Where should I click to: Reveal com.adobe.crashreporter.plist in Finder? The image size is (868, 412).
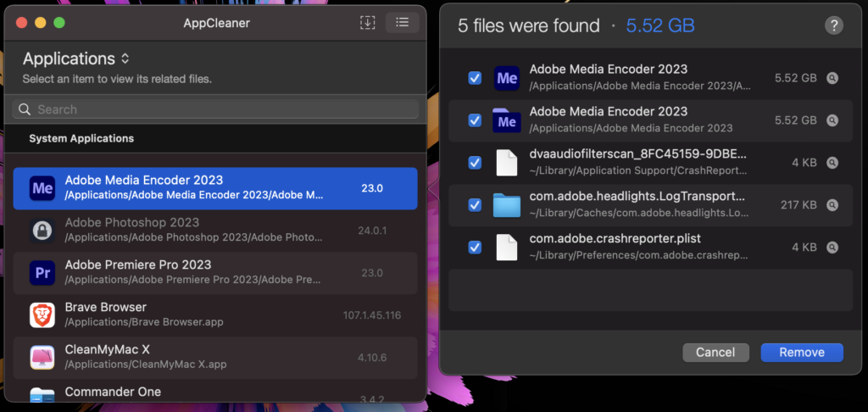[x=832, y=247]
